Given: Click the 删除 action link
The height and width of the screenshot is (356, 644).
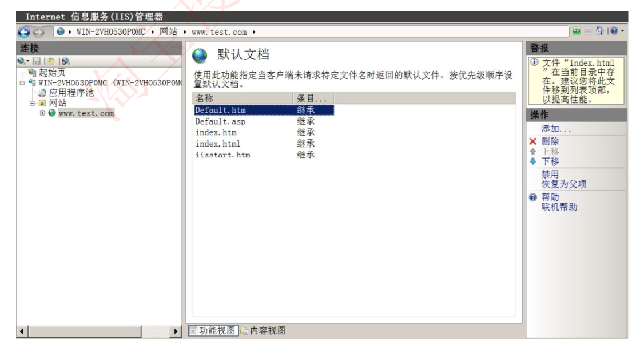Looking at the screenshot, I should pos(550,141).
